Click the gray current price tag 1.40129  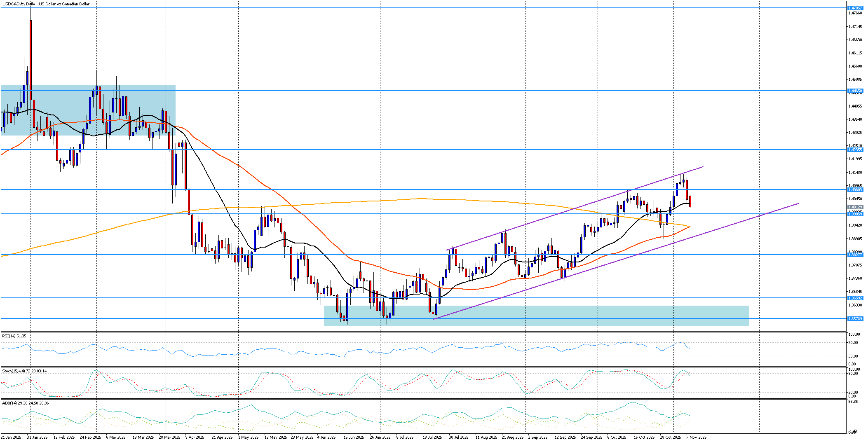tap(855, 207)
